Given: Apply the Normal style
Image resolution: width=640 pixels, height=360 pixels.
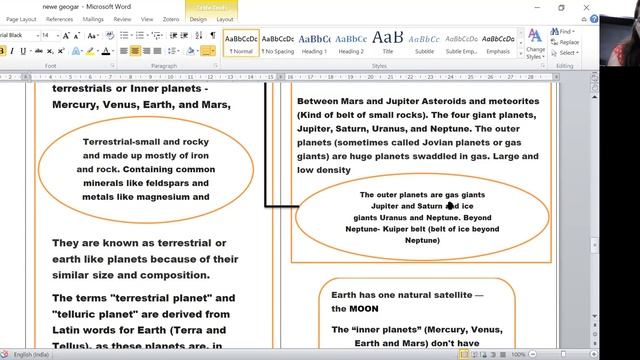Looking at the screenshot, I should [x=241, y=43].
